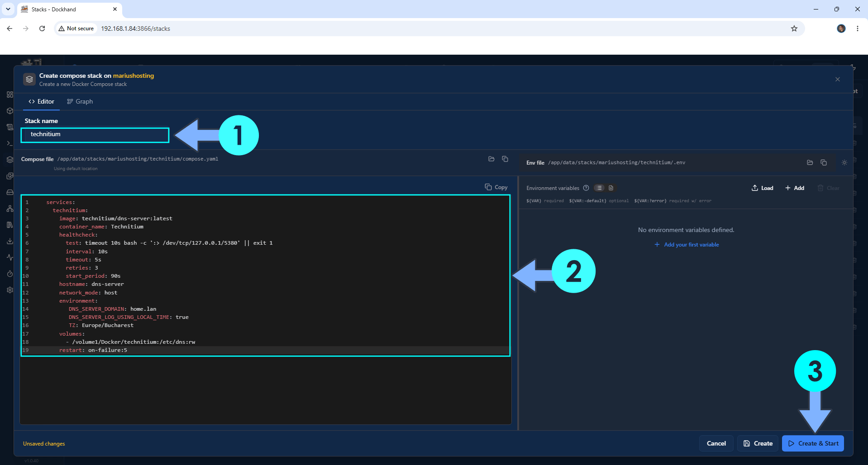868x465 pixels.
Task: Cancel the stack creation
Action: pos(716,443)
